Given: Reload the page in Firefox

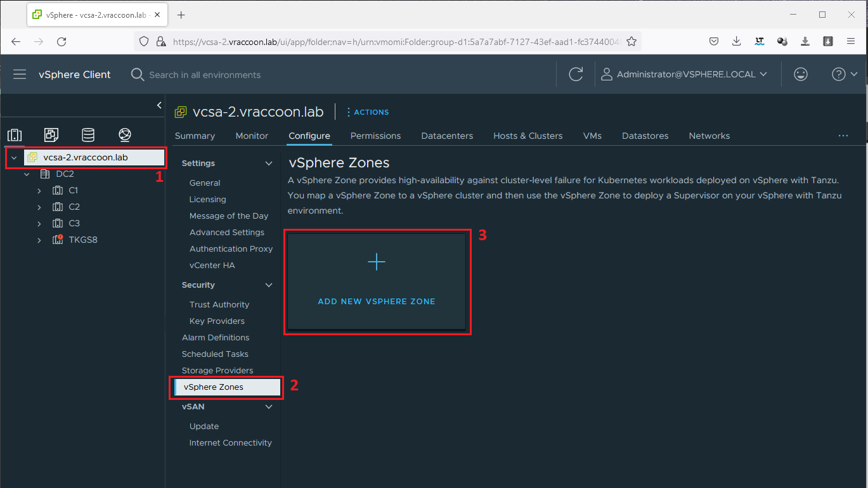Looking at the screenshot, I should [x=62, y=41].
